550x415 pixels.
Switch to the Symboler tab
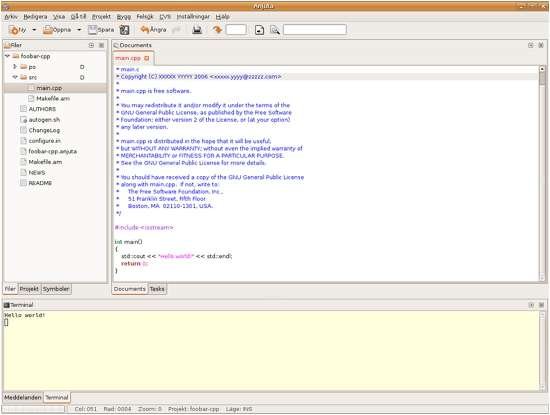(56, 289)
